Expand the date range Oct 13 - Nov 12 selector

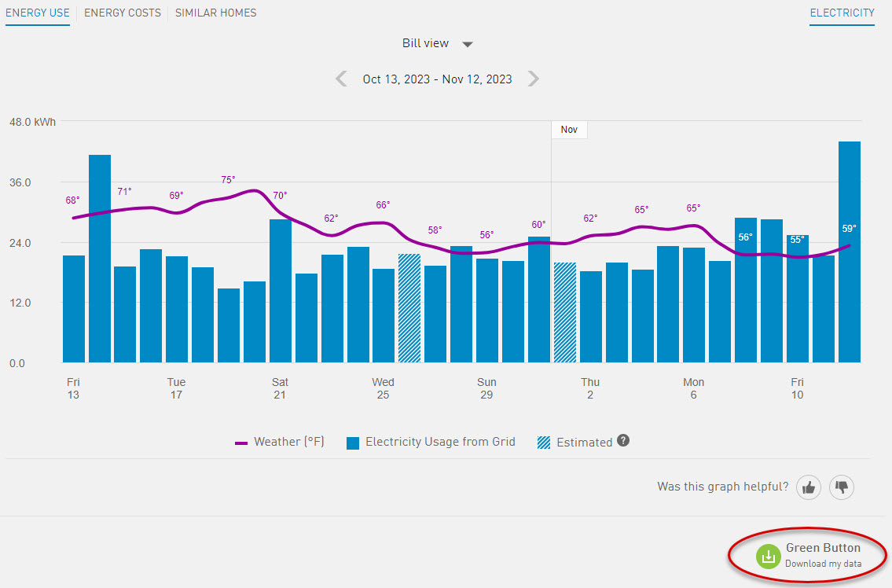(x=437, y=79)
